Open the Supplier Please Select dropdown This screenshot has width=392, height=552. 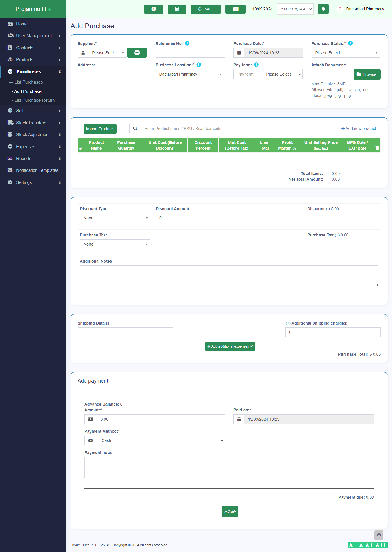point(108,53)
